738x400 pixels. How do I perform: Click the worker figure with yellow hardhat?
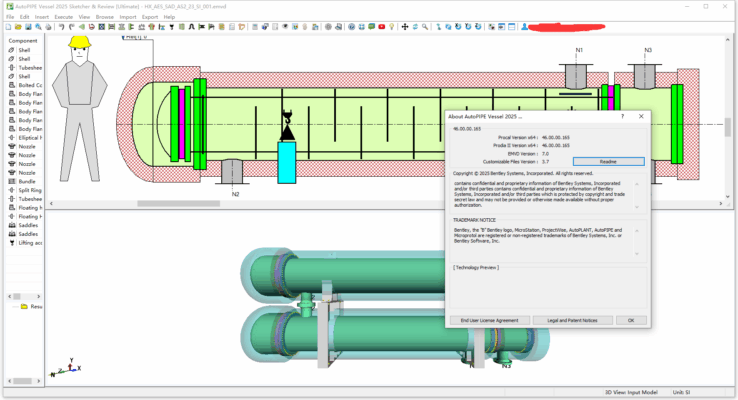tap(80, 109)
